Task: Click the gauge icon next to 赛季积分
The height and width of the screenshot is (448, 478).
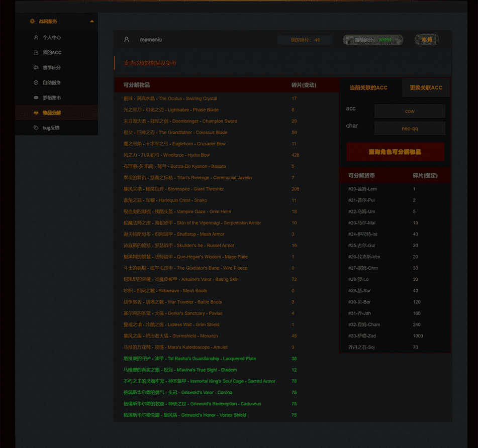Action: point(36,68)
